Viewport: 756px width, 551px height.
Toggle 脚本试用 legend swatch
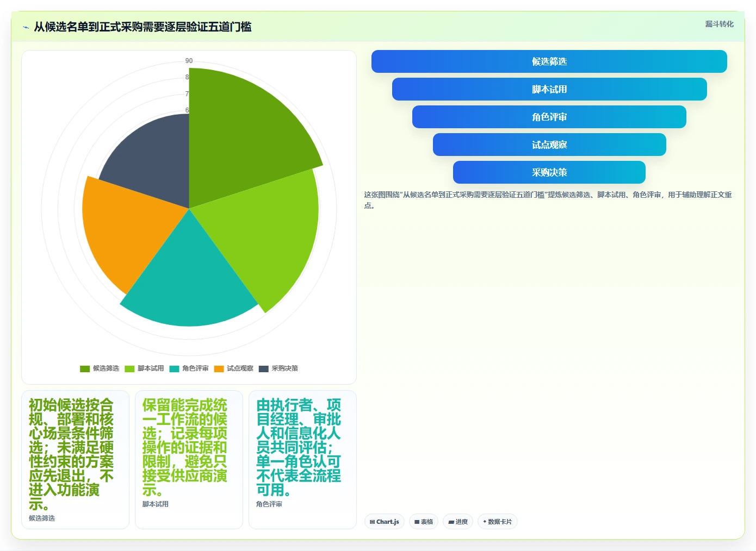tap(129, 368)
